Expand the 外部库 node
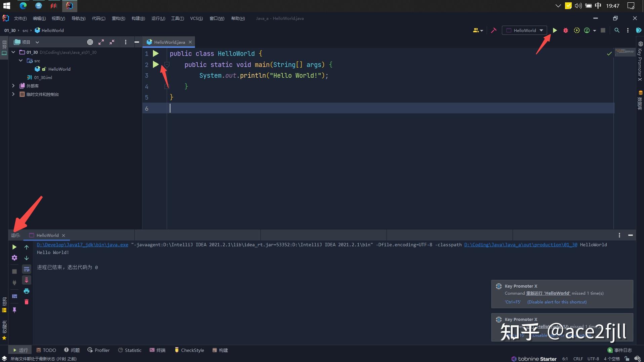Image resolution: width=644 pixels, height=362 pixels. pyautogui.click(x=13, y=86)
